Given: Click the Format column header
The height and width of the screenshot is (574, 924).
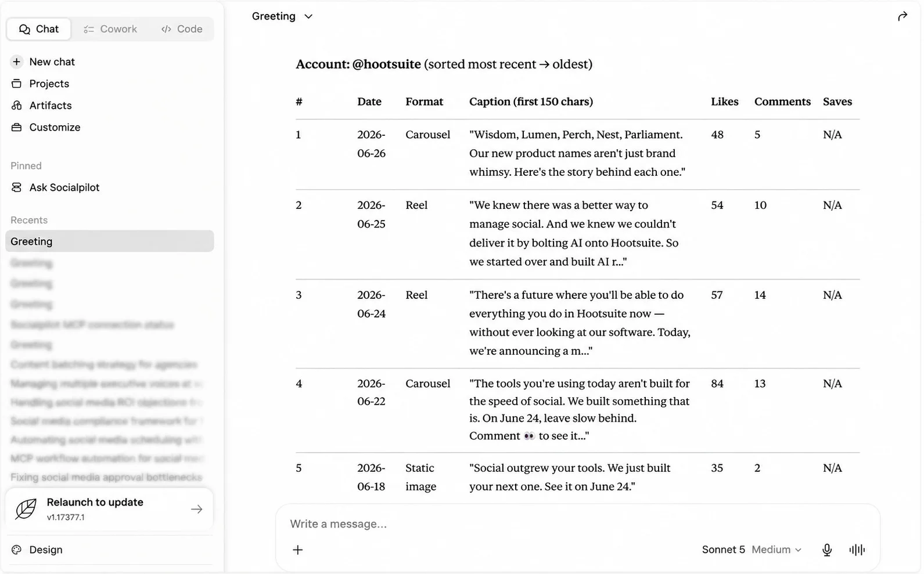Looking at the screenshot, I should click(x=425, y=102).
